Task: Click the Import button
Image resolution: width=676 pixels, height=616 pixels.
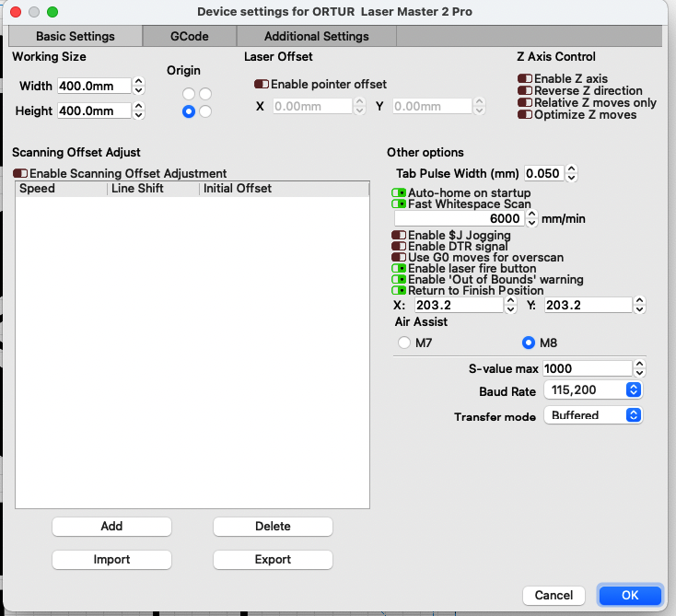Action: pos(111,560)
